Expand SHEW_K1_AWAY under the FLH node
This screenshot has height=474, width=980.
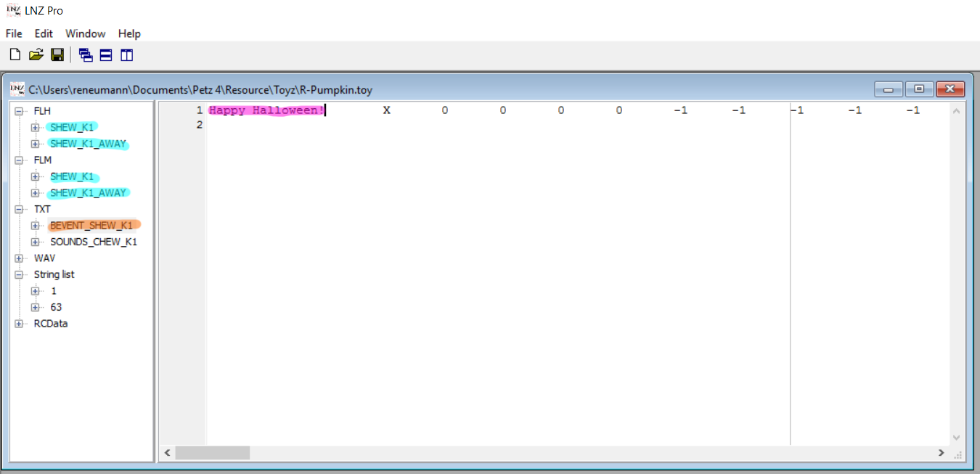35,144
